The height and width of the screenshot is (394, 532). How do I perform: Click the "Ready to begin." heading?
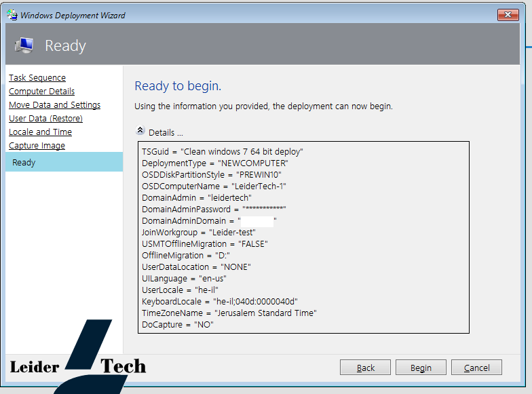pyautogui.click(x=178, y=86)
